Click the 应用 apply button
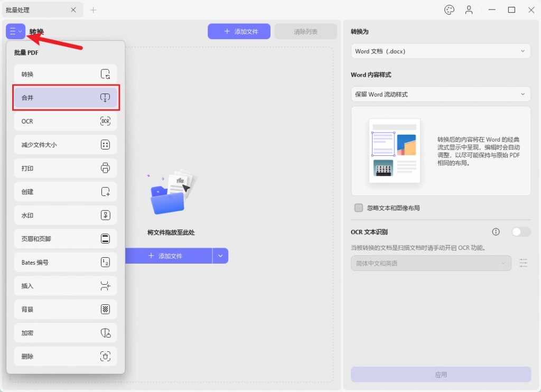The width and height of the screenshot is (541, 392). click(441, 375)
